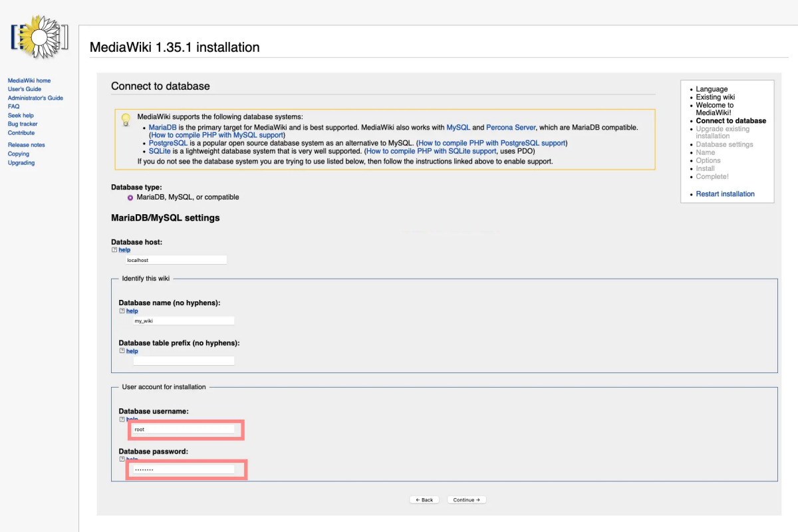Image resolution: width=798 pixels, height=532 pixels.
Task: Click help icon under Database host
Action: tap(114, 250)
